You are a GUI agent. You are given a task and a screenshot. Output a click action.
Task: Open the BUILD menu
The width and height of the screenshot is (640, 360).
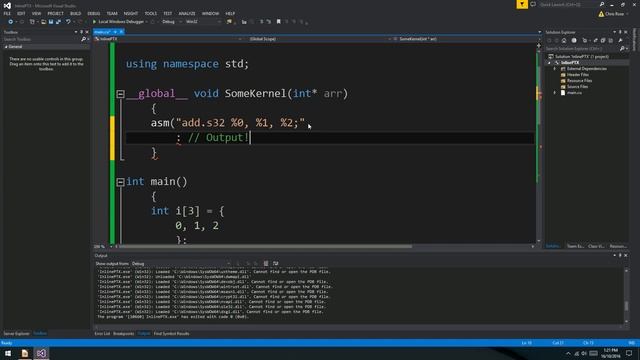[76, 13]
